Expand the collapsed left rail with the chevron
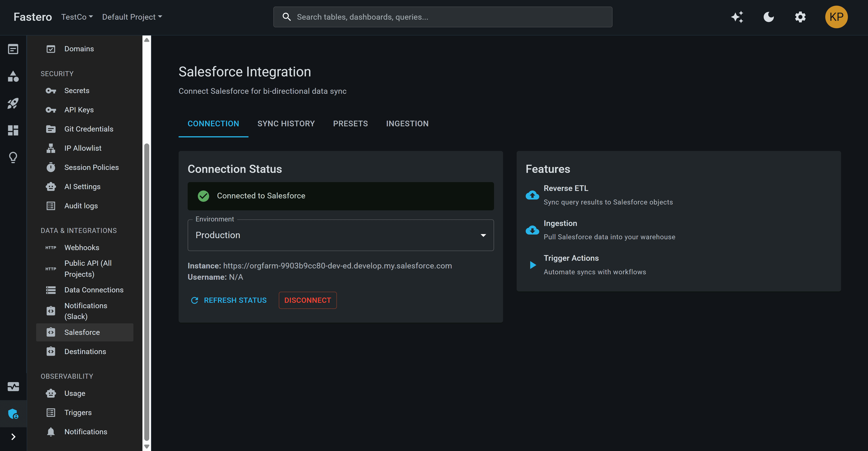Viewport: 868px width, 451px height. click(x=13, y=437)
